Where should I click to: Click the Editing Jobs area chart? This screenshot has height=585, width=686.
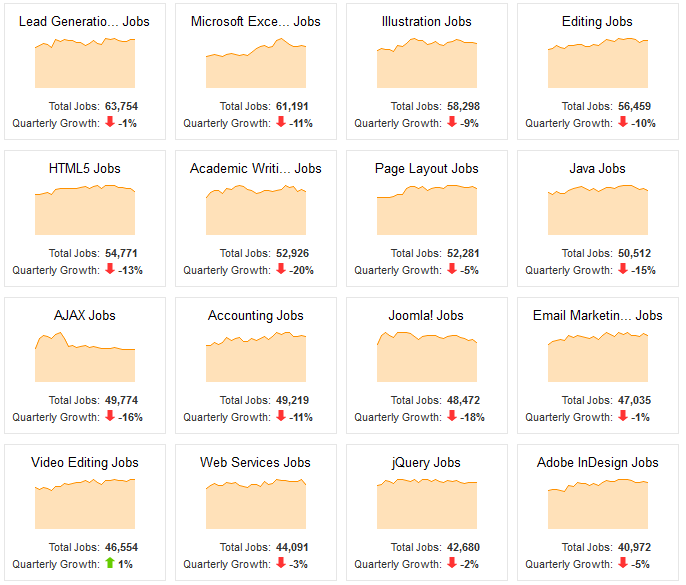[598, 63]
